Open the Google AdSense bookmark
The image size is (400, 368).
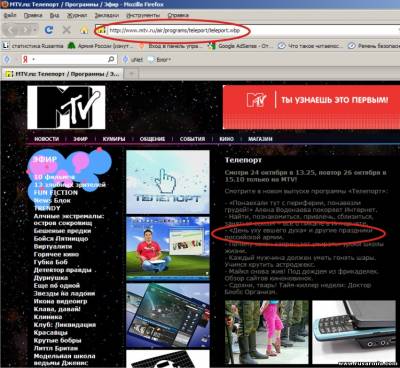pos(240,46)
